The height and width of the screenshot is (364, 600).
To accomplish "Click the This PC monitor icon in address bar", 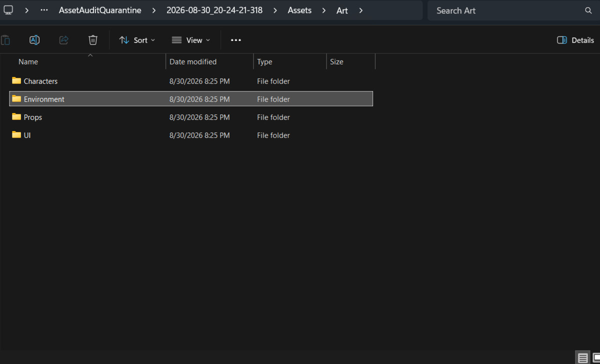I will [x=8, y=10].
